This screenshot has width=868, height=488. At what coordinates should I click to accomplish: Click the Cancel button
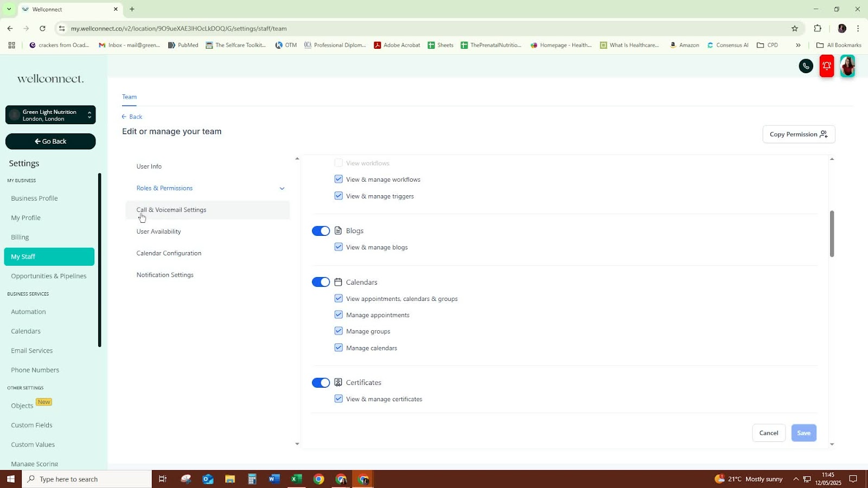click(769, 433)
